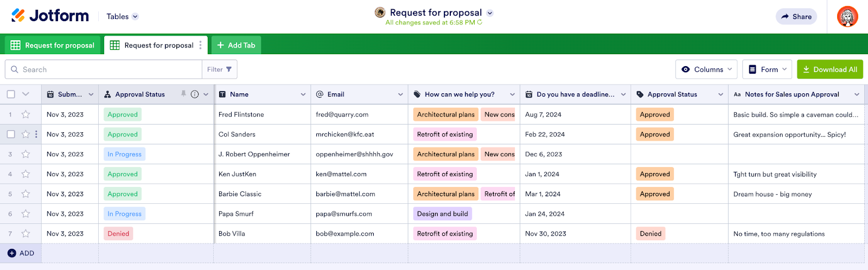Open the Form dropdown menu
This screenshot has width=868, height=270.
point(767,69)
